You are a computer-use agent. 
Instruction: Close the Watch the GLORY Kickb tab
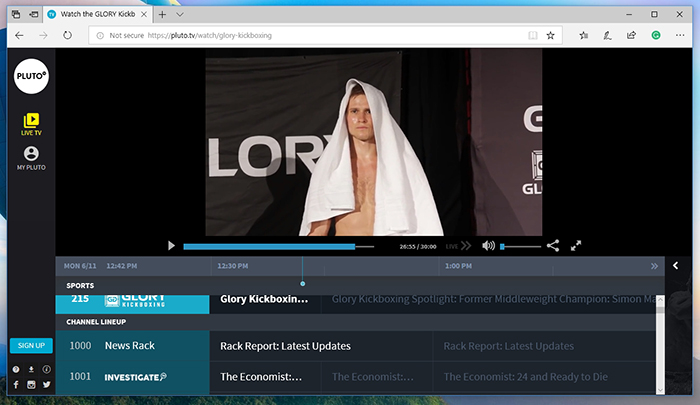(x=144, y=14)
